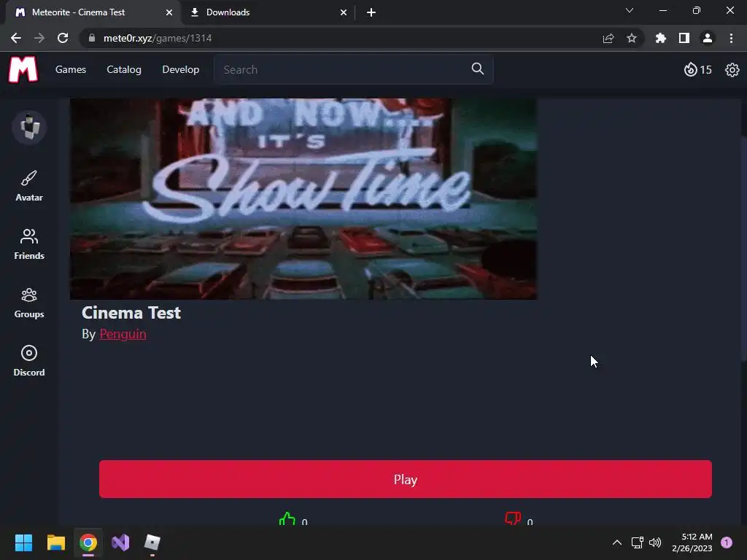Image resolution: width=747 pixels, height=560 pixels.
Task: Open the settings gear icon
Action: 732,70
